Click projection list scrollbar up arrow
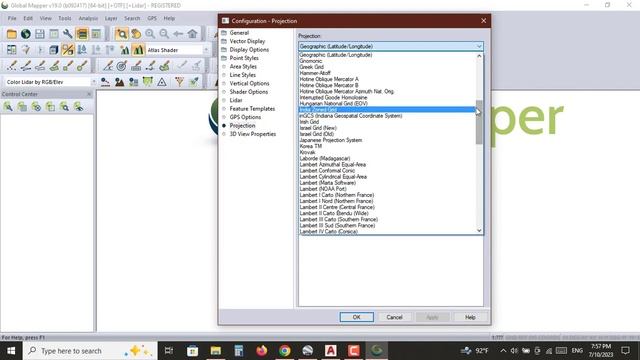The height and width of the screenshot is (360, 640). [479, 56]
